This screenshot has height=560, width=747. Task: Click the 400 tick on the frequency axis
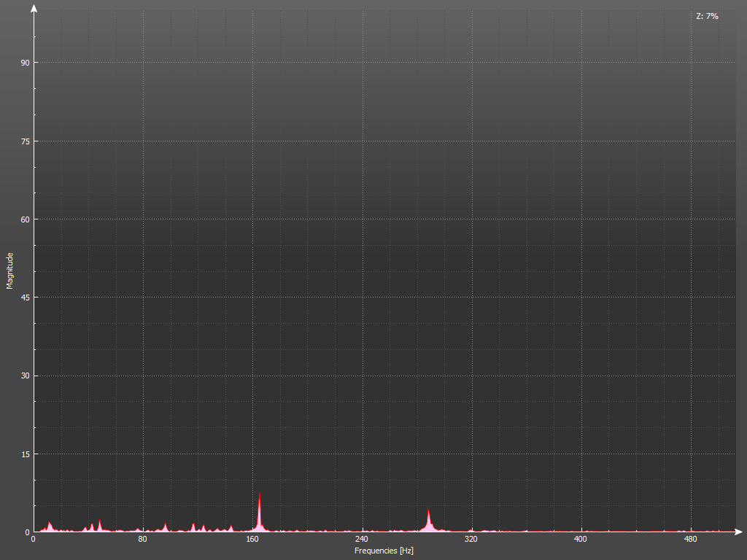581,540
